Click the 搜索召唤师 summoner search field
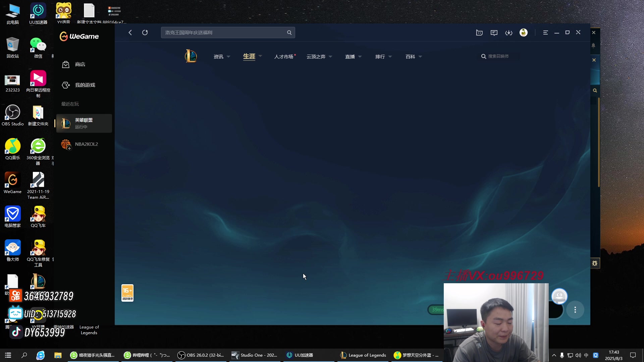The height and width of the screenshot is (362, 644). click(x=499, y=56)
